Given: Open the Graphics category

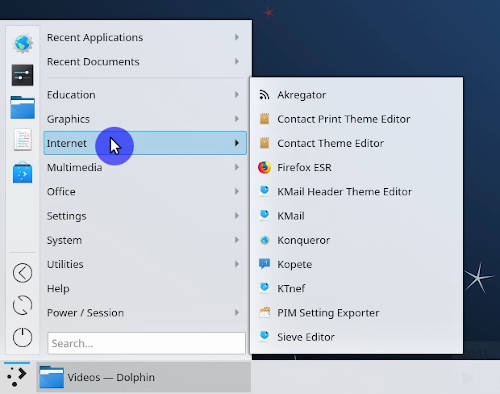Looking at the screenshot, I should tap(145, 119).
